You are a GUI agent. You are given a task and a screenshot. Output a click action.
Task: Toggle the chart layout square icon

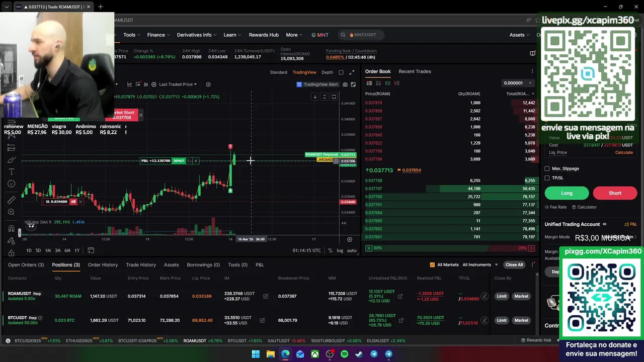[x=341, y=72]
